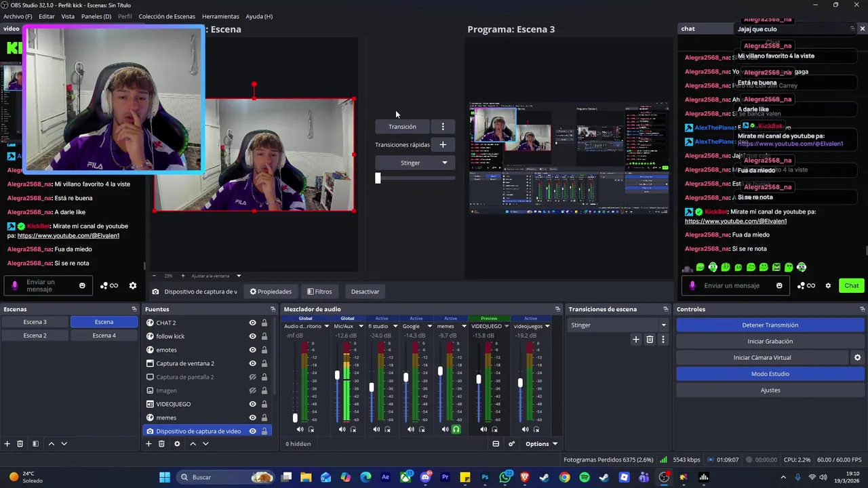Add transition in Transiciones de escena panel
This screenshot has height=488, width=868.
click(x=635, y=340)
